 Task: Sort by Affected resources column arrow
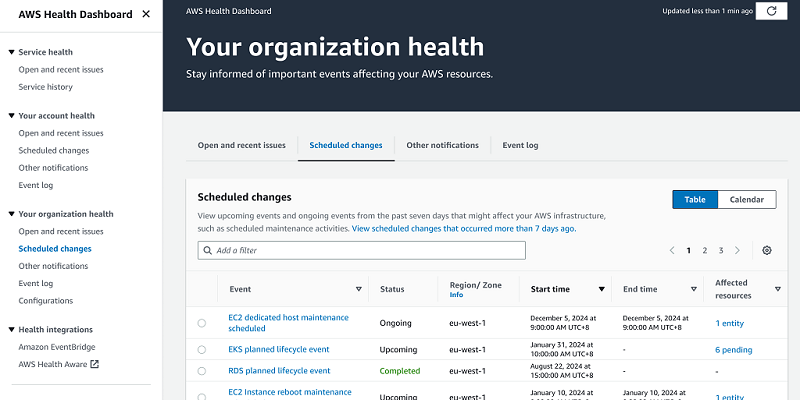[x=778, y=289]
